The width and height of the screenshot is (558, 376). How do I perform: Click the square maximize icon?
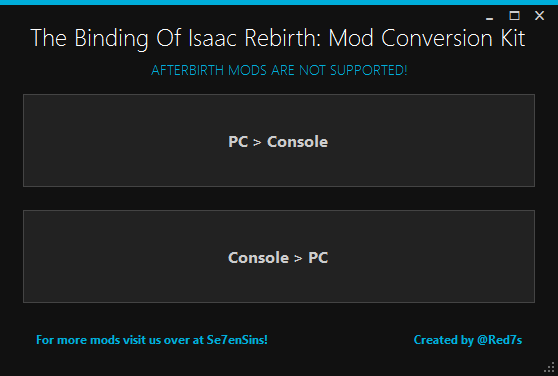pos(515,16)
